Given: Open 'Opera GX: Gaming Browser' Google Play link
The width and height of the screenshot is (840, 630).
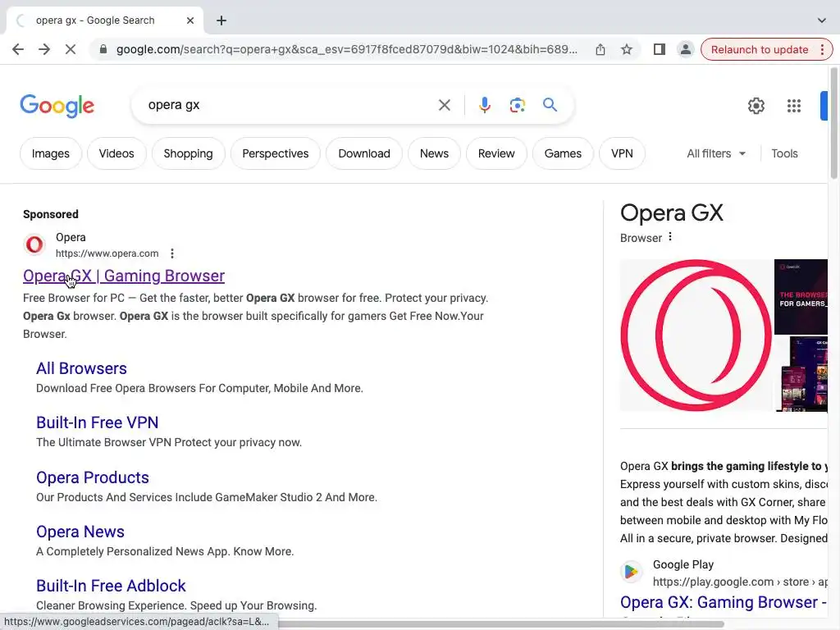Looking at the screenshot, I should click(x=724, y=603).
